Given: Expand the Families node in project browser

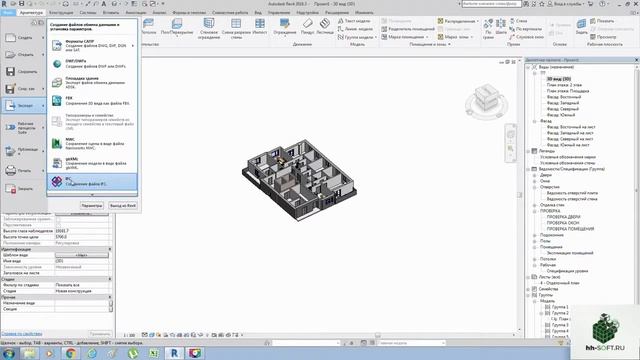Looking at the screenshot, I should tap(528, 289).
